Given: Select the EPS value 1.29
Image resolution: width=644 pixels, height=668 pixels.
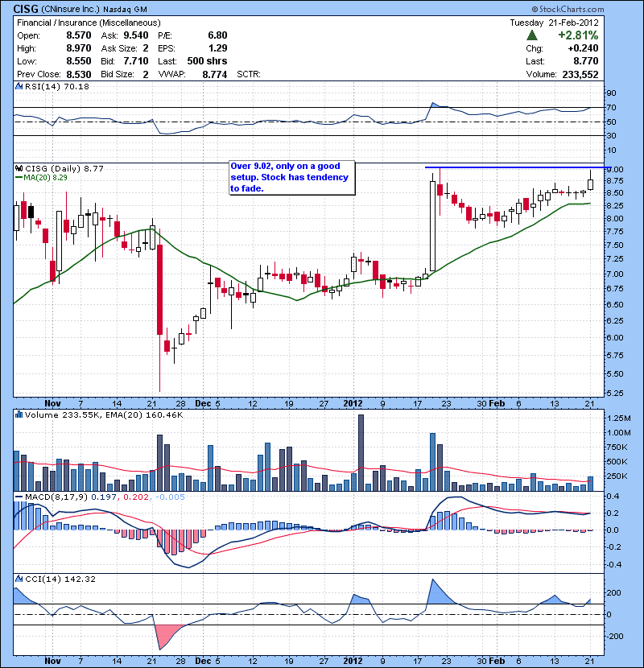Looking at the screenshot, I should [x=217, y=48].
